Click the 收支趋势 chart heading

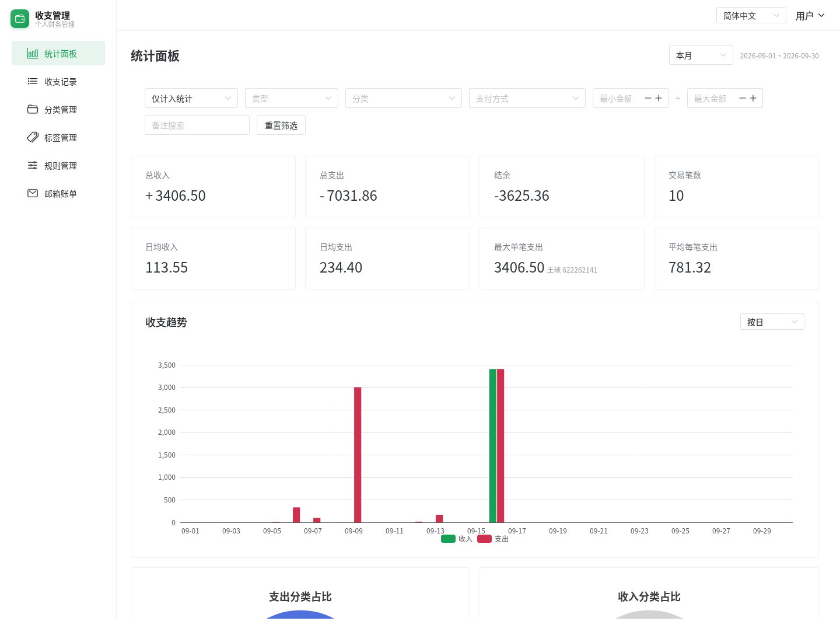point(166,322)
